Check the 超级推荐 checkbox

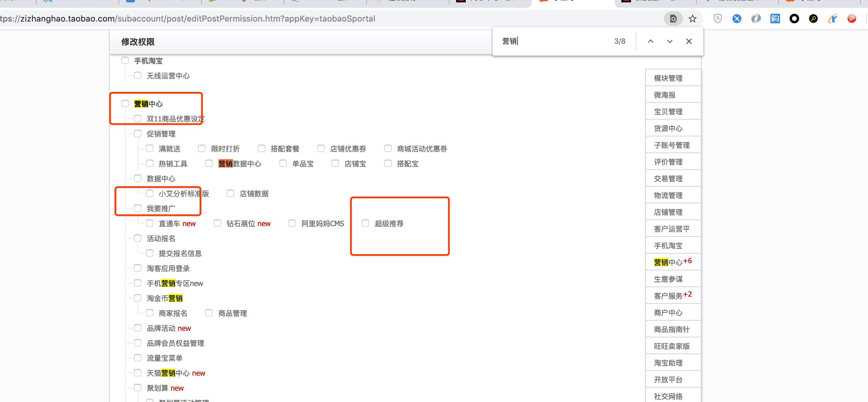pyautogui.click(x=365, y=223)
